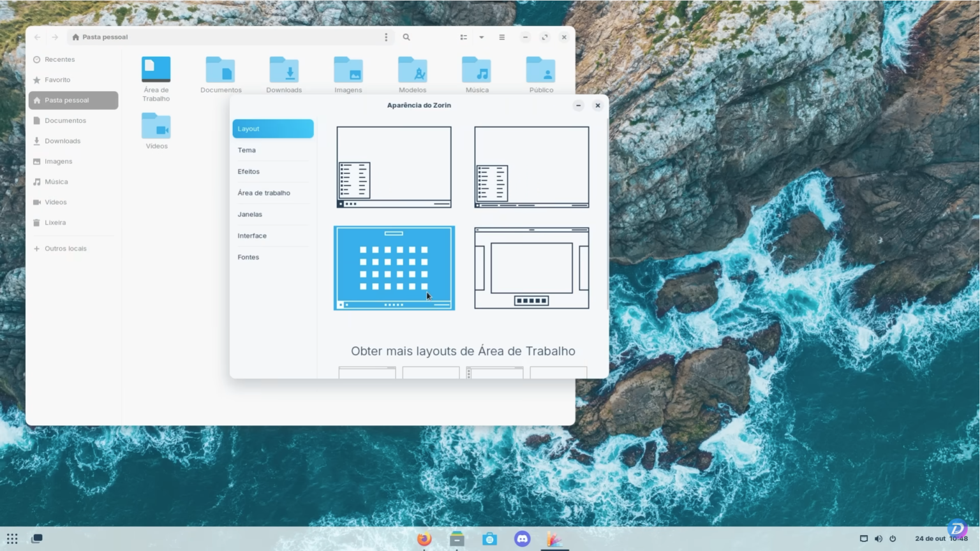Screen dimensions: 980x551
Task: Open the Fontes section in Zorin Appearance
Action: (248, 256)
